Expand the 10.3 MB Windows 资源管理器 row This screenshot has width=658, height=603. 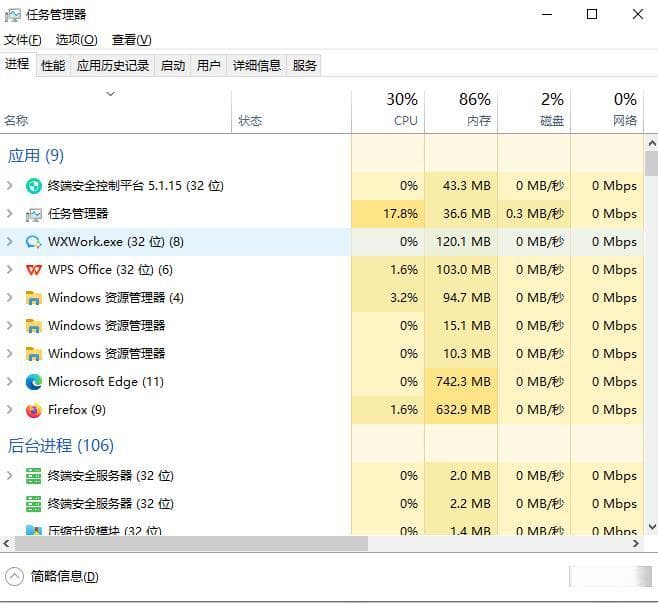10,353
